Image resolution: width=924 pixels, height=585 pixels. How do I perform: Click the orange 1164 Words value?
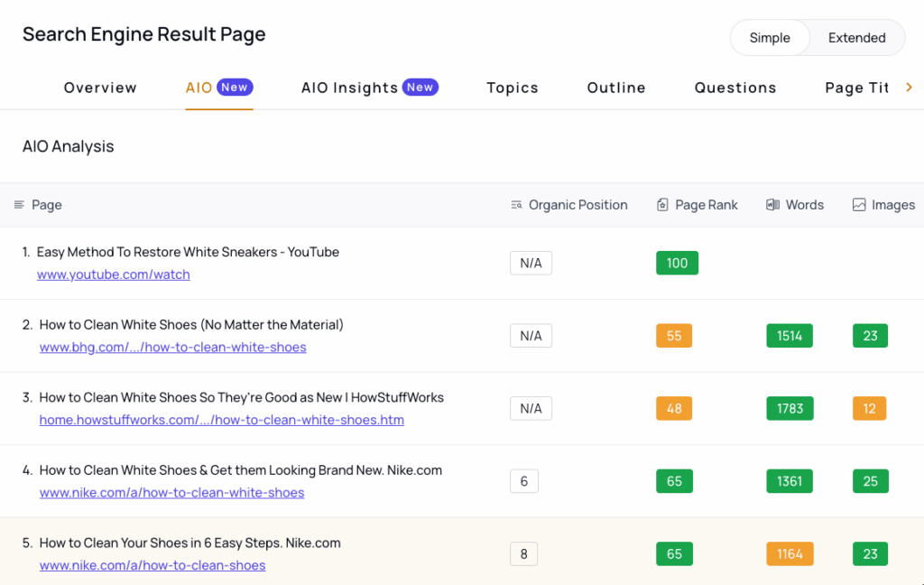tap(790, 553)
